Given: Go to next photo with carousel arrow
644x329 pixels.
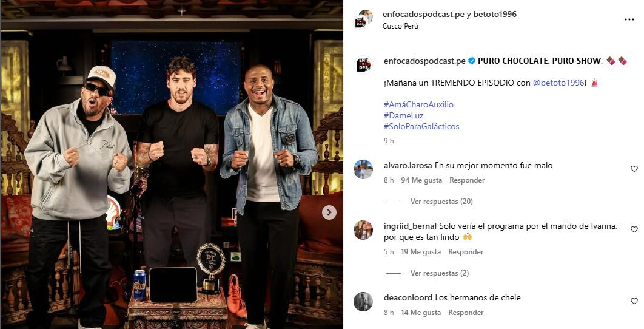Looking at the screenshot, I should [x=329, y=212].
